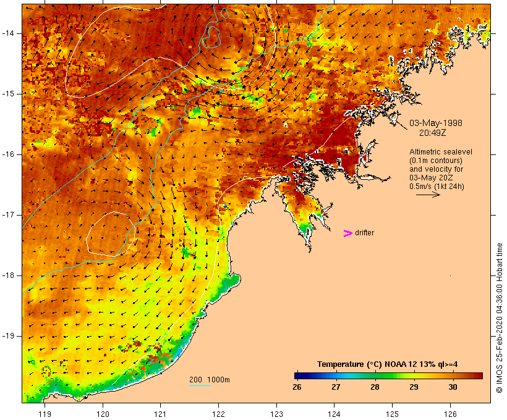Click the latitude axis label -19

click(x=8, y=336)
